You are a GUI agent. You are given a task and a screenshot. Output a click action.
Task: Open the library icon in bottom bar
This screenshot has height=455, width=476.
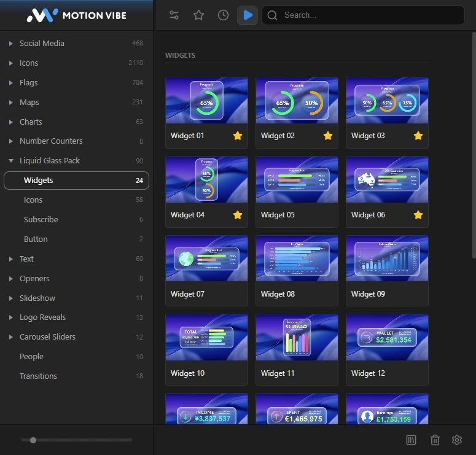coord(411,440)
